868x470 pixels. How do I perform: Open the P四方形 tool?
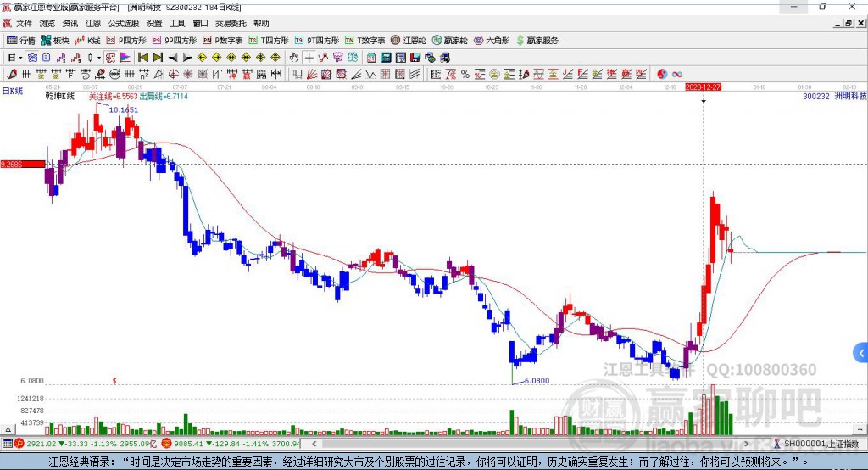pos(126,41)
